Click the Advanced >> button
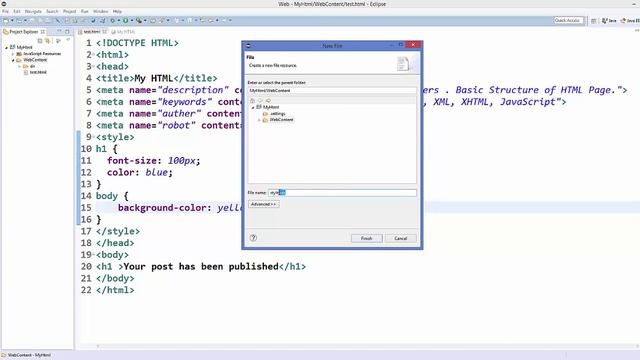The height and width of the screenshot is (360, 640). [x=264, y=204]
